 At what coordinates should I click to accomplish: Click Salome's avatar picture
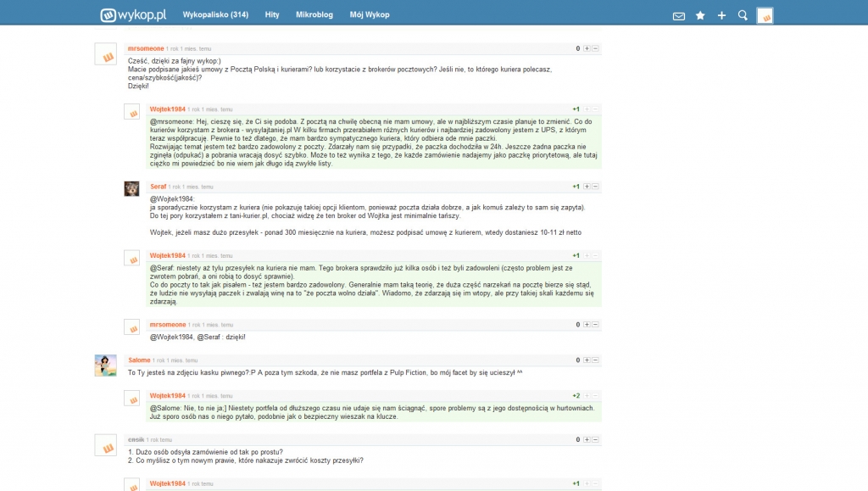click(105, 365)
